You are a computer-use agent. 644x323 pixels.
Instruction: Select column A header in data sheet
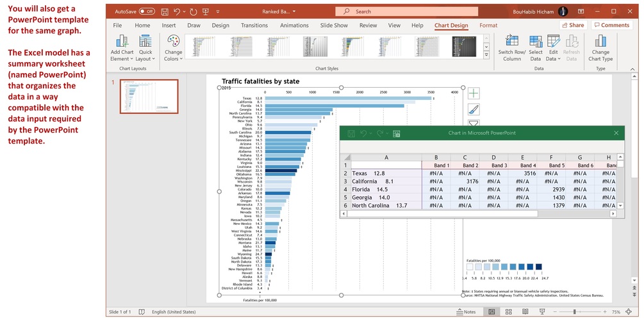click(386, 158)
